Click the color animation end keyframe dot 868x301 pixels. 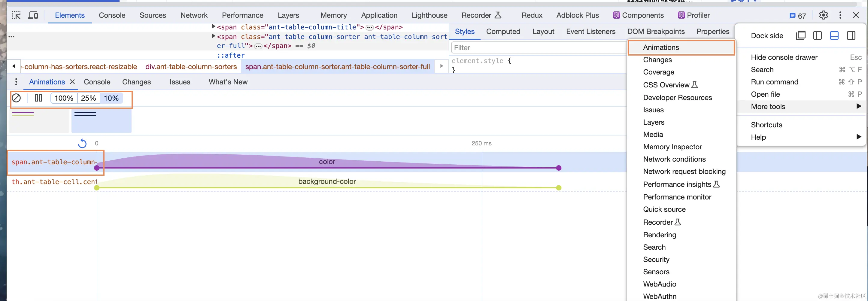click(x=559, y=168)
